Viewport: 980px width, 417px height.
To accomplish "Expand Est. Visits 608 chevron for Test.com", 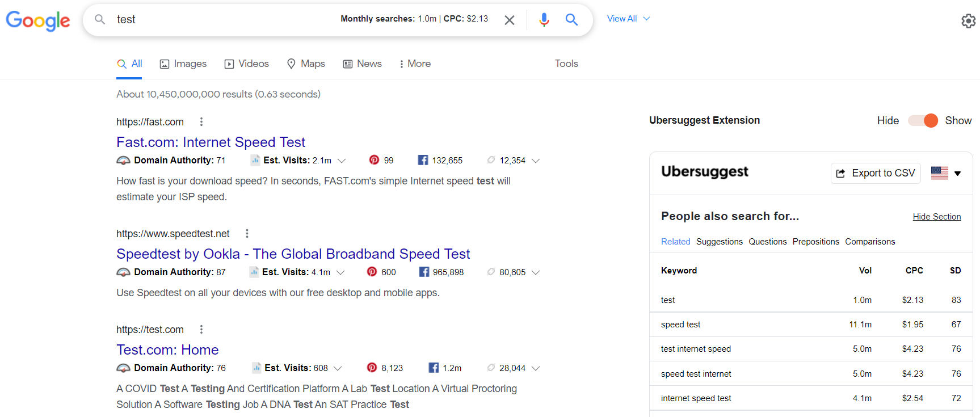I will [x=338, y=368].
